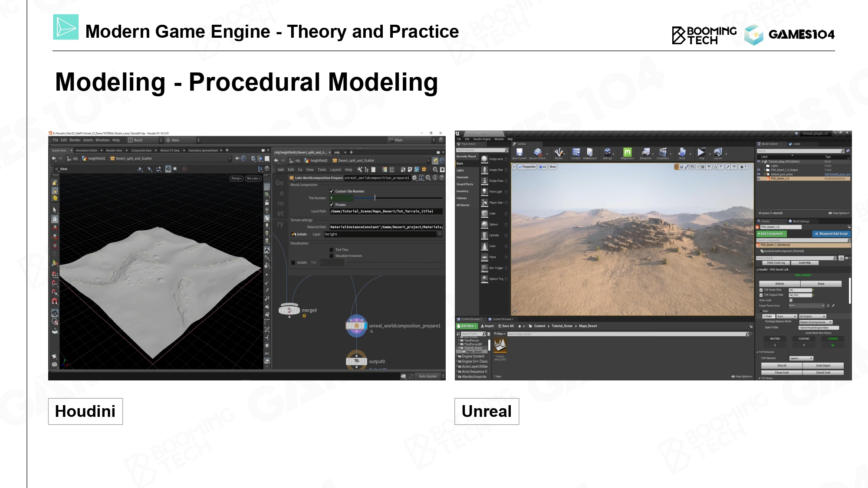
Task: Open the Add New dropdown in Content Browser
Action: (467, 326)
